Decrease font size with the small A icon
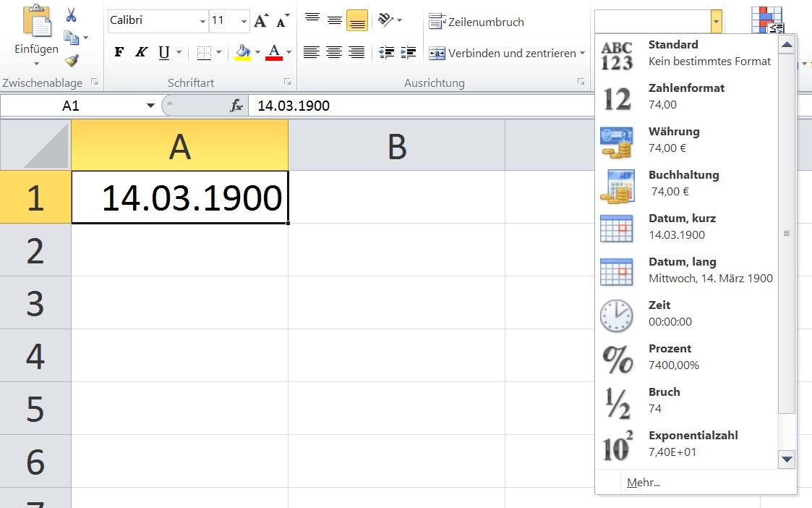 point(283,21)
